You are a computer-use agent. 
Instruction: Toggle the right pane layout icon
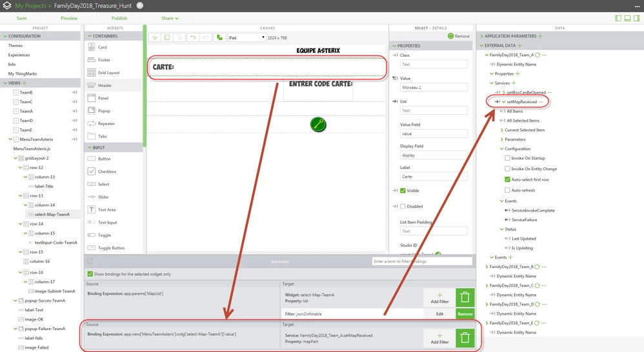coord(636,18)
